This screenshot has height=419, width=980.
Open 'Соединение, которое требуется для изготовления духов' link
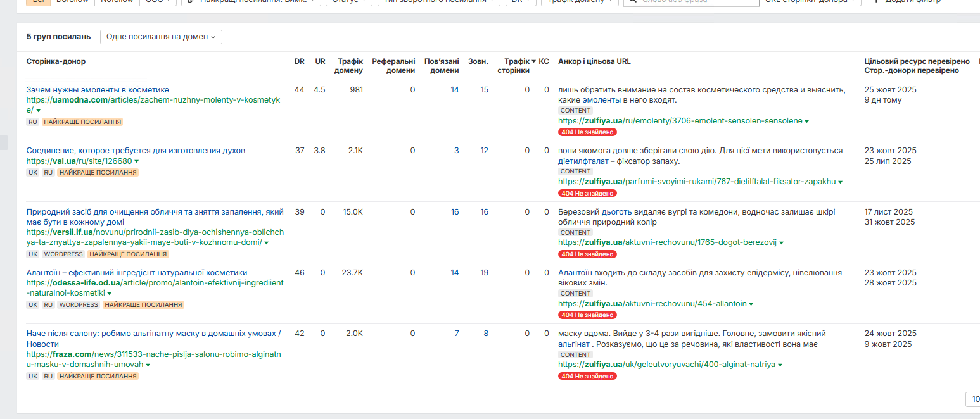pos(136,151)
